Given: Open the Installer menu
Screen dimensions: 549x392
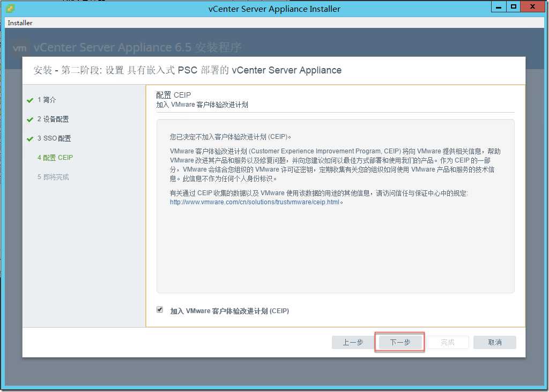Looking at the screenshot, I should [20, 23].
